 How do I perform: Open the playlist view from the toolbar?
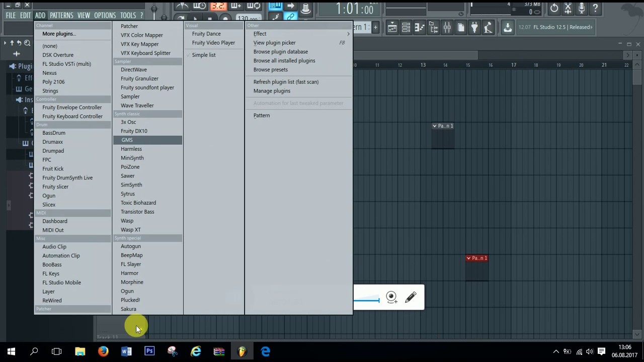(x=392, y=28)
